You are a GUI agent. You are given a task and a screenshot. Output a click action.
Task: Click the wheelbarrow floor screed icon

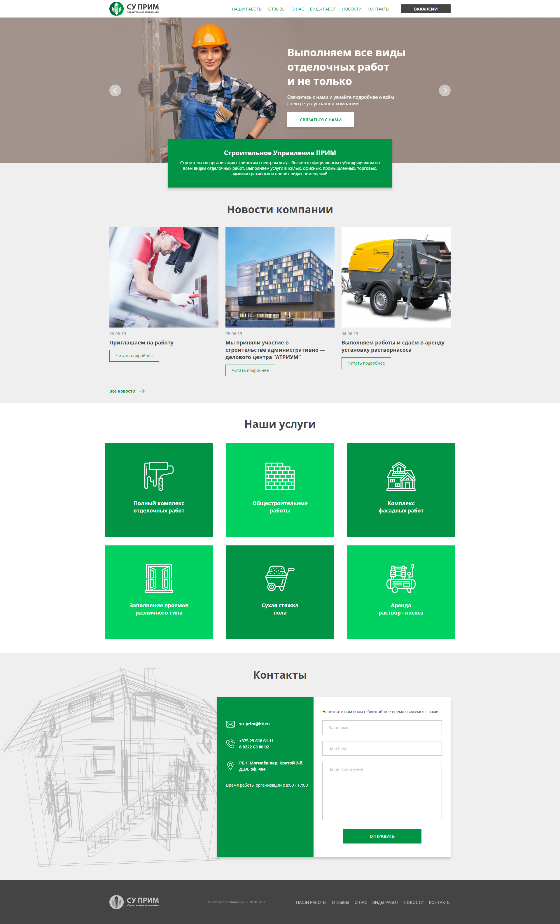pyautogui.click(x=280, y=578)
